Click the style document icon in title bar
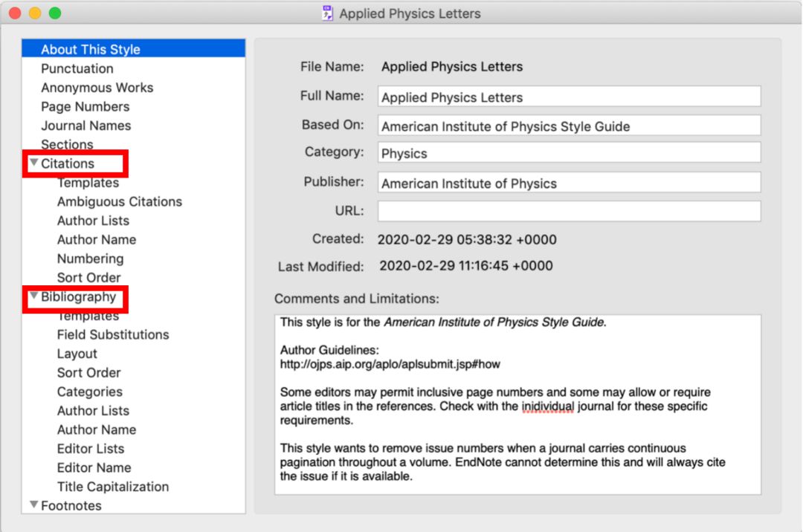This screenshot has width=803, height=532. (x=327, y=13)
